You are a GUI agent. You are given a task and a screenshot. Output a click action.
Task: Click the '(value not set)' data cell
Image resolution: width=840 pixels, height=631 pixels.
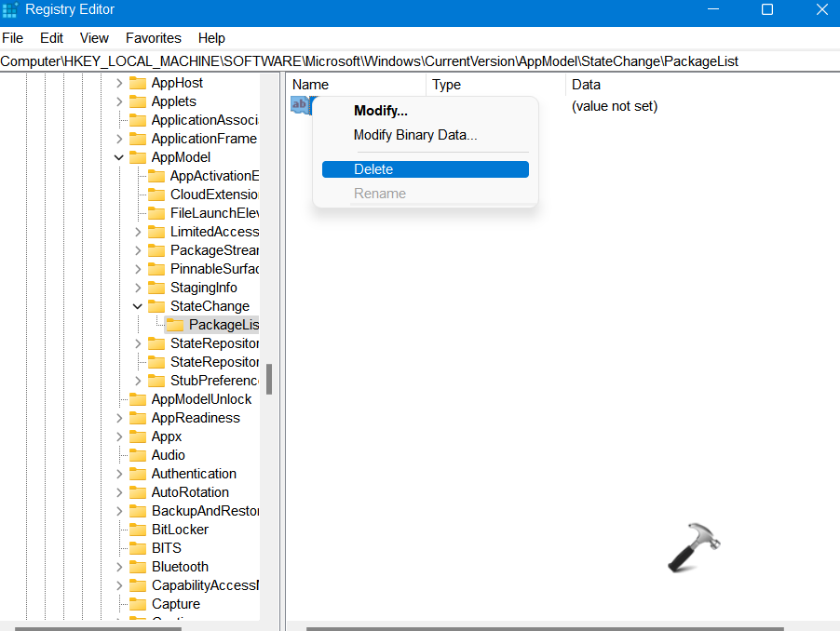pyautogui.click(x=615, y=106)
